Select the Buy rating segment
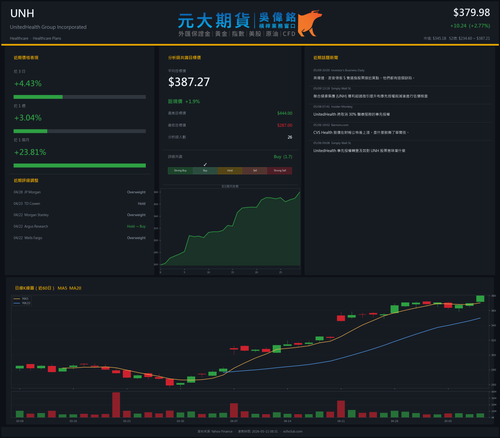This screenshot has height=438, width=500. 205,171
